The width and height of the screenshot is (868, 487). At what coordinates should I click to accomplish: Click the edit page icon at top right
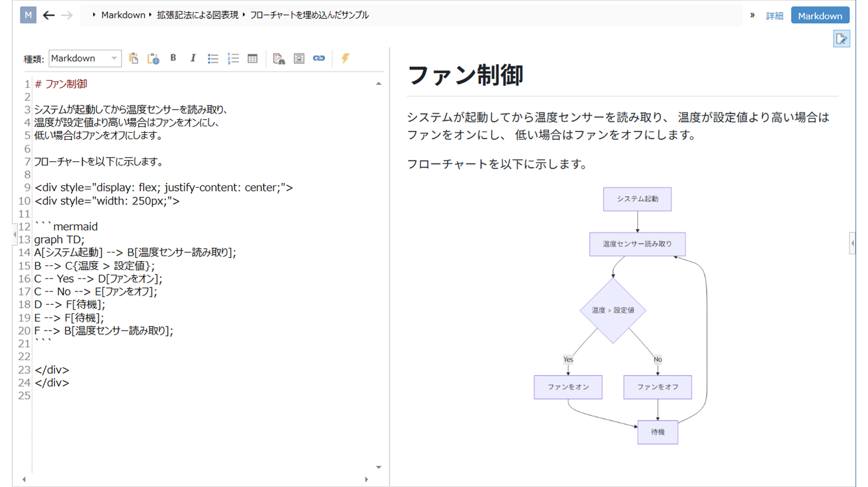pos(841,39)
